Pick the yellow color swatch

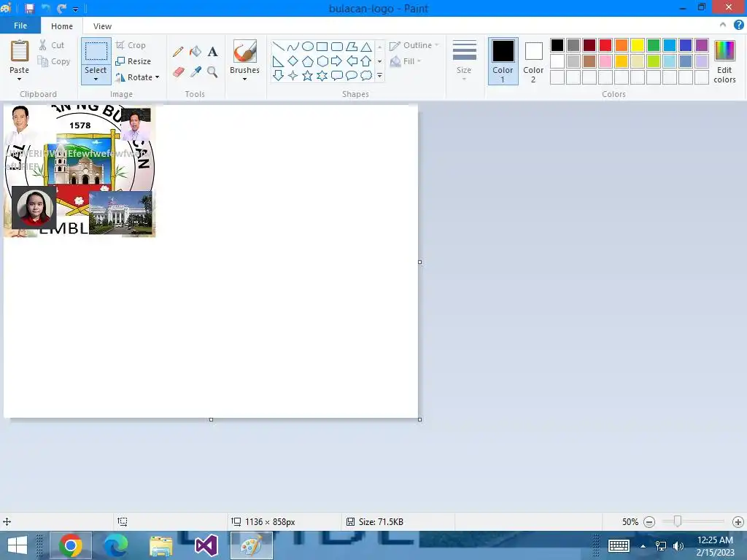click(638, 45)
